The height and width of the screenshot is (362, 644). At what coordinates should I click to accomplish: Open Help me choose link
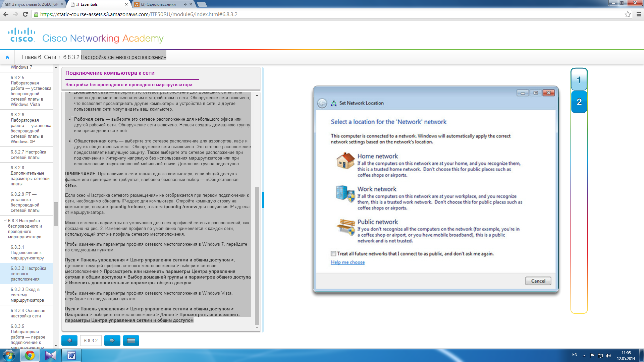pos(347,262)
